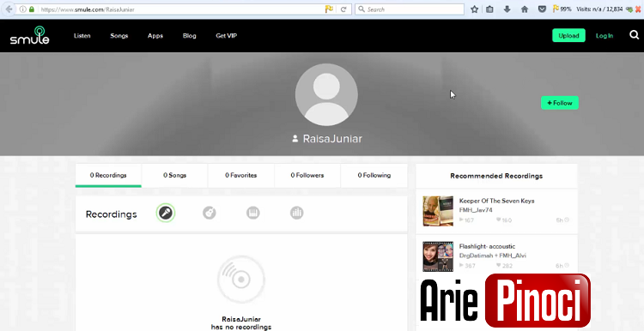Switch to the 0 Songs tab
Viewport: 644px width, 331px height.
[174, 175]
